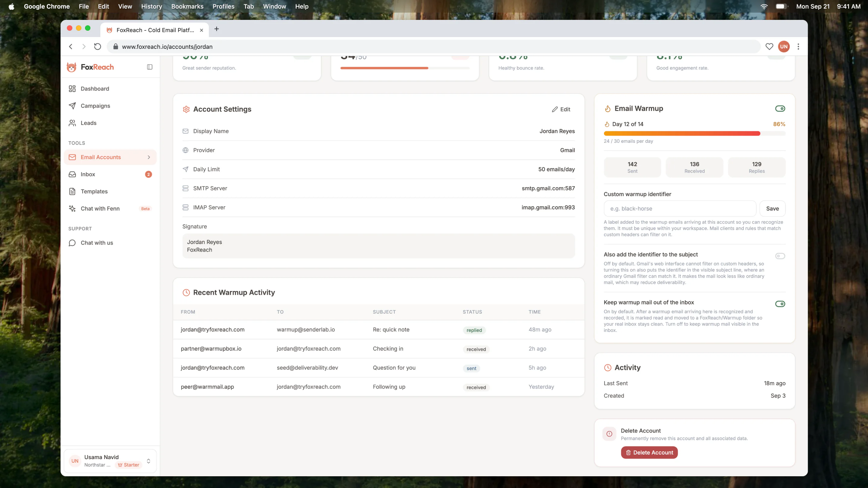Click the Apple menu icon

click(11, 6)
